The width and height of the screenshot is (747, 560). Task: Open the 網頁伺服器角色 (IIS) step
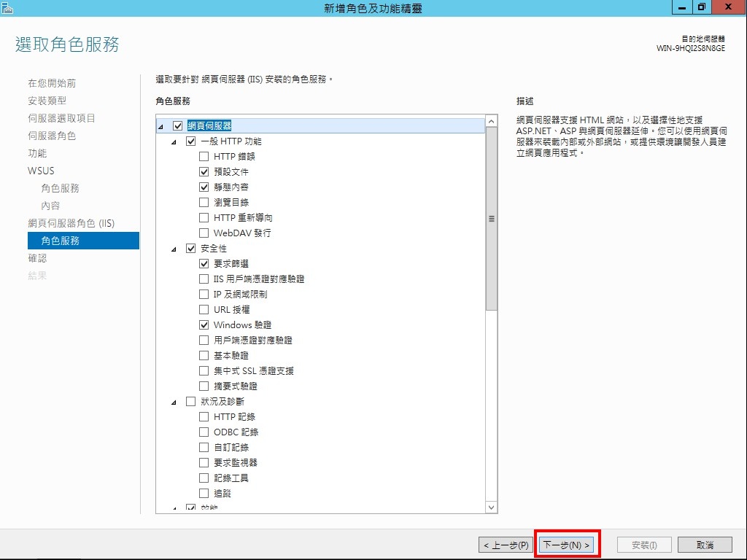tap(71, 223)
